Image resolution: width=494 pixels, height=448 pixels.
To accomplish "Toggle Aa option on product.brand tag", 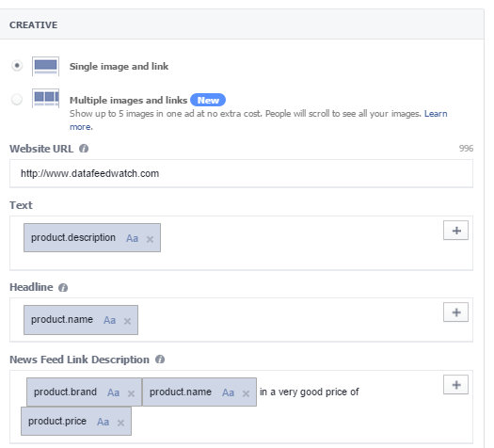I will tap(114, 392).
